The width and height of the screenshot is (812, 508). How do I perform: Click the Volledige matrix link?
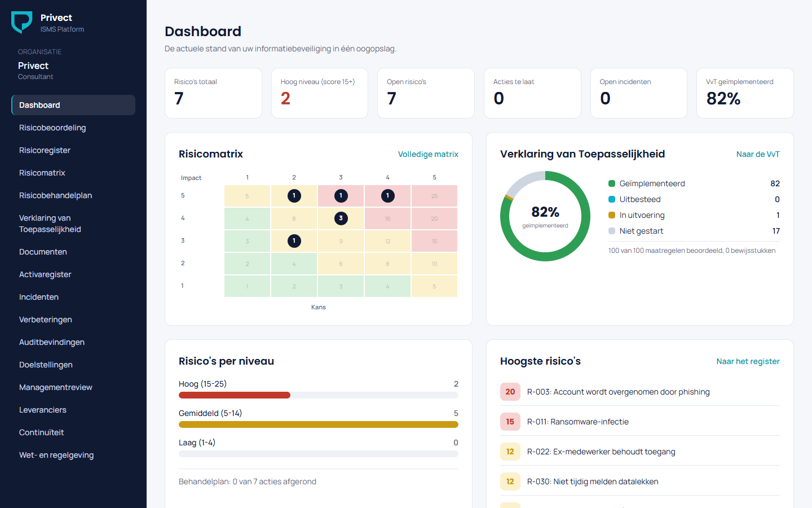point(428,154)
